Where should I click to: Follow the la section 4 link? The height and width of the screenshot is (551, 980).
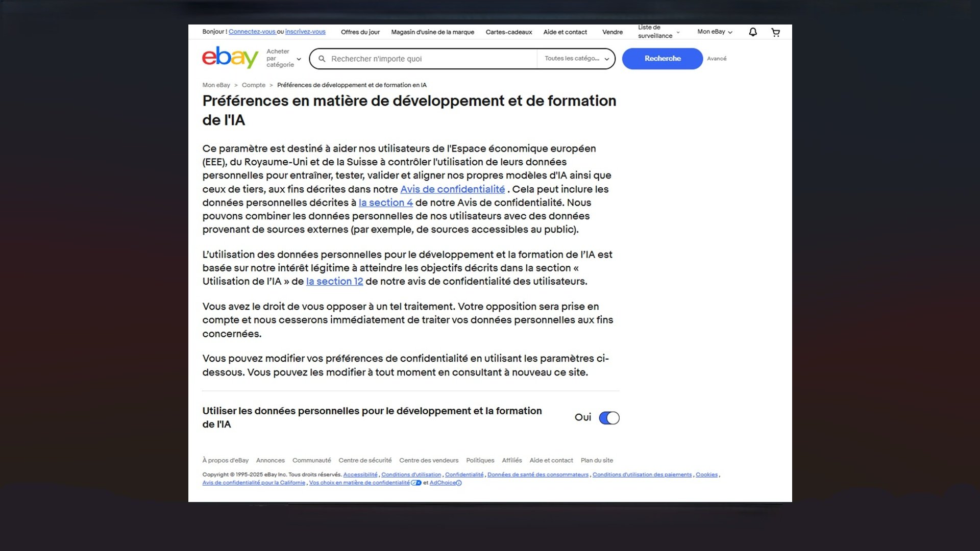click(385, 203)
